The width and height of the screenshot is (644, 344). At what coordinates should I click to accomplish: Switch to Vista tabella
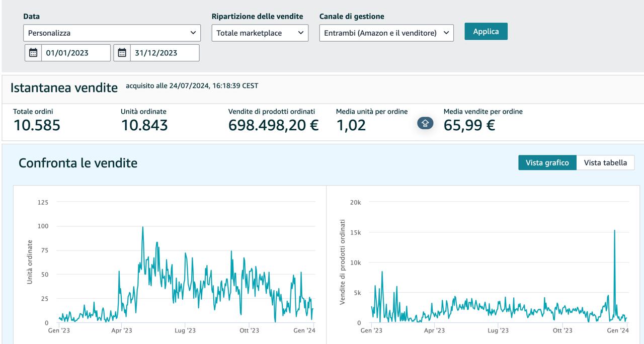coord(605,162)
